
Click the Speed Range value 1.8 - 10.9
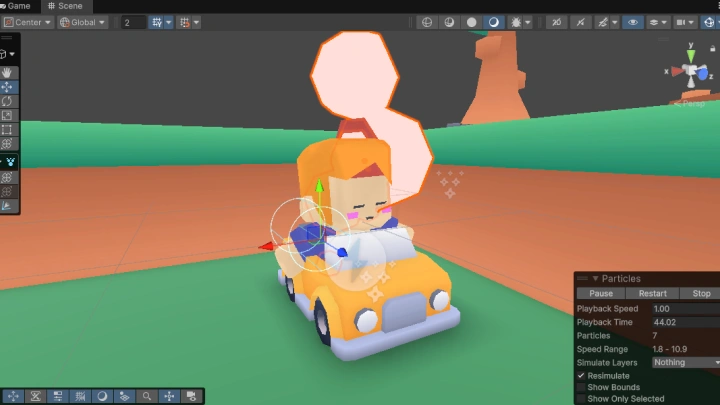tap(669, 349)
